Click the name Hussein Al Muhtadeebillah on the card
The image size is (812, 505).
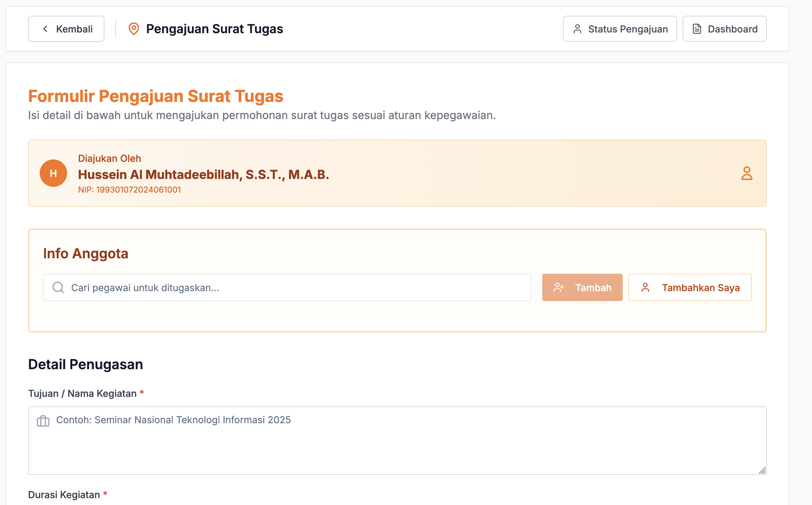[x=204, y=175]
